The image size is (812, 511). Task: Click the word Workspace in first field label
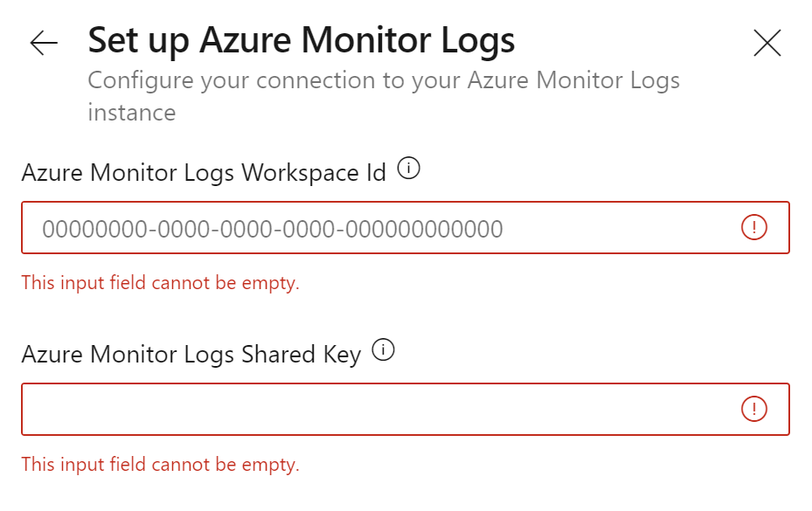(x=300, y=173)
